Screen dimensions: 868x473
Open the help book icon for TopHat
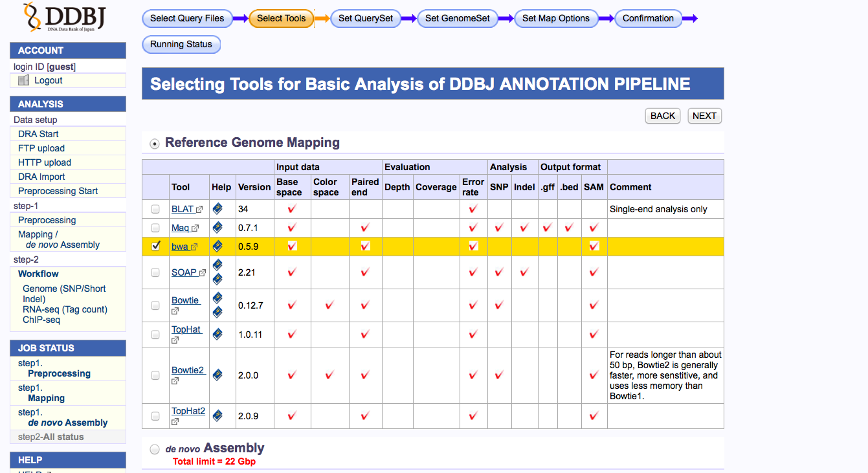(217, 335)
